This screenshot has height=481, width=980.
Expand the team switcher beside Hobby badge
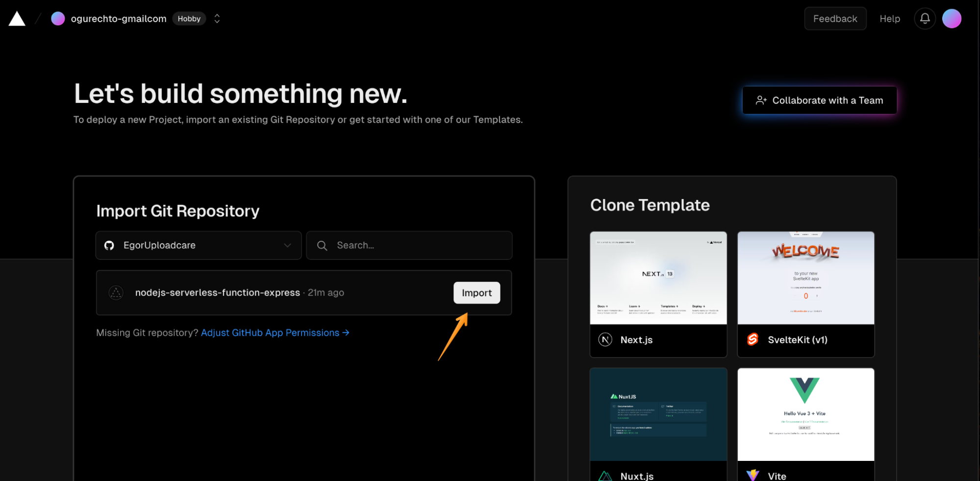pos(217,18)
